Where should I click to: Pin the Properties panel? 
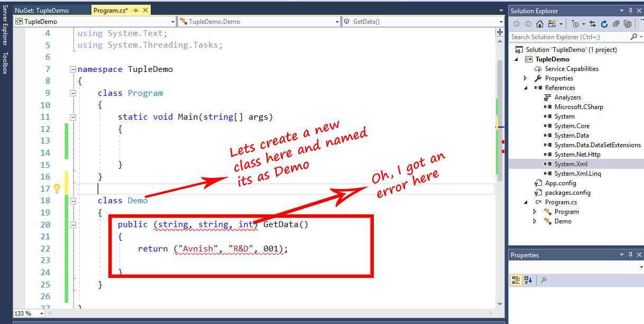630,255
